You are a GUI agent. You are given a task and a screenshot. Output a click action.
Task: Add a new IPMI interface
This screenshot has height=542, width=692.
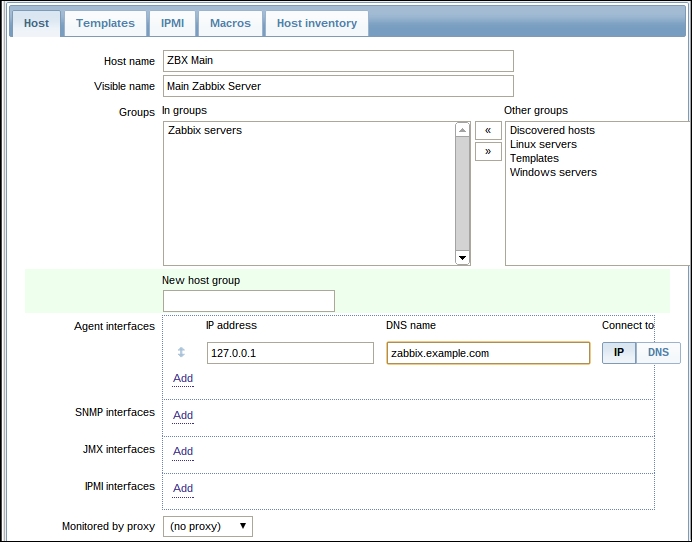click(x=183, y=488)
